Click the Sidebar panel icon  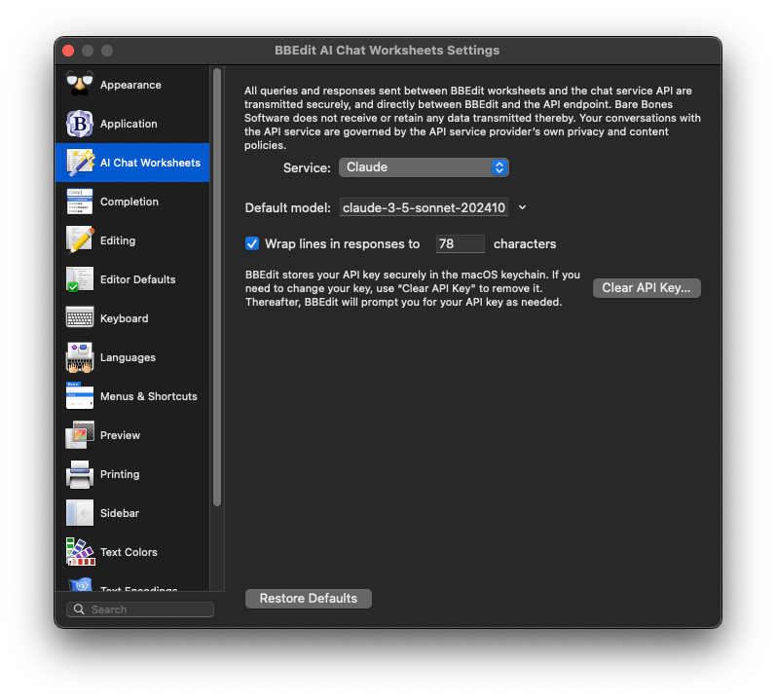coord(80,513)
